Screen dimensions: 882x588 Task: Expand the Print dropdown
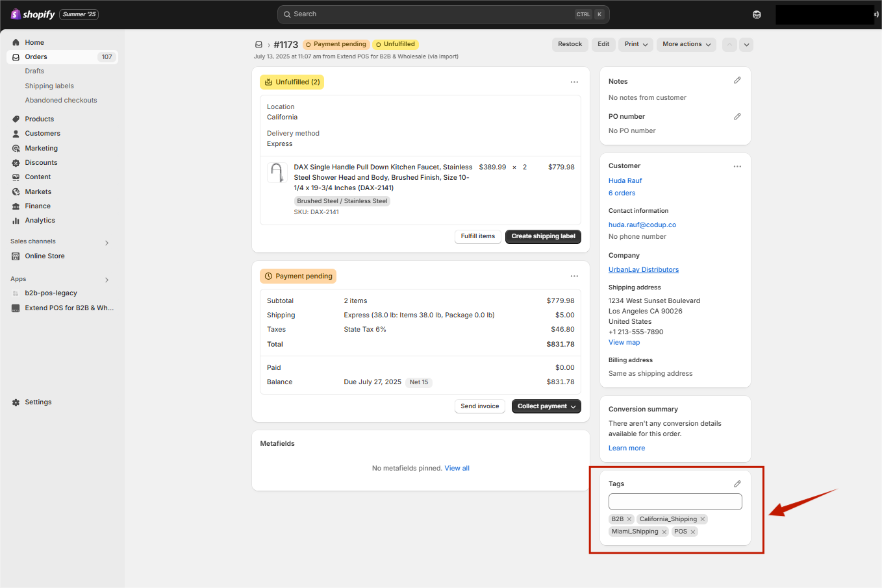(636, 45)
